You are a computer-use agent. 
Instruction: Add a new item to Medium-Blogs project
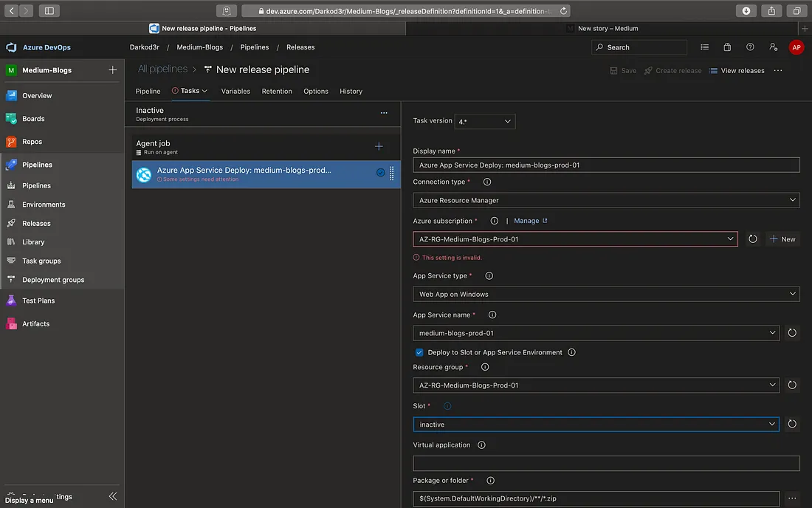[x=112, y=70]
